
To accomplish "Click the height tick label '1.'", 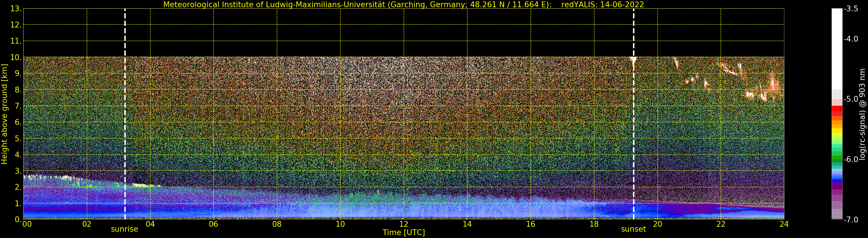I will (18, 203).
